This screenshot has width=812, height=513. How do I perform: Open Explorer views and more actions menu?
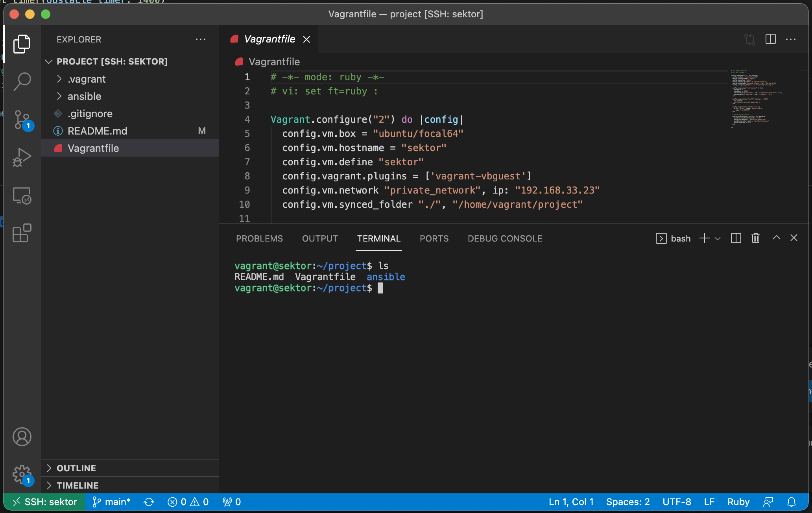coord(201,39)
